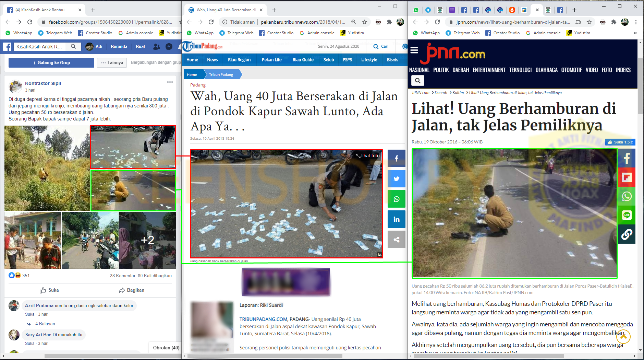Open Facebook Messenger icon in header

point(169,47)
